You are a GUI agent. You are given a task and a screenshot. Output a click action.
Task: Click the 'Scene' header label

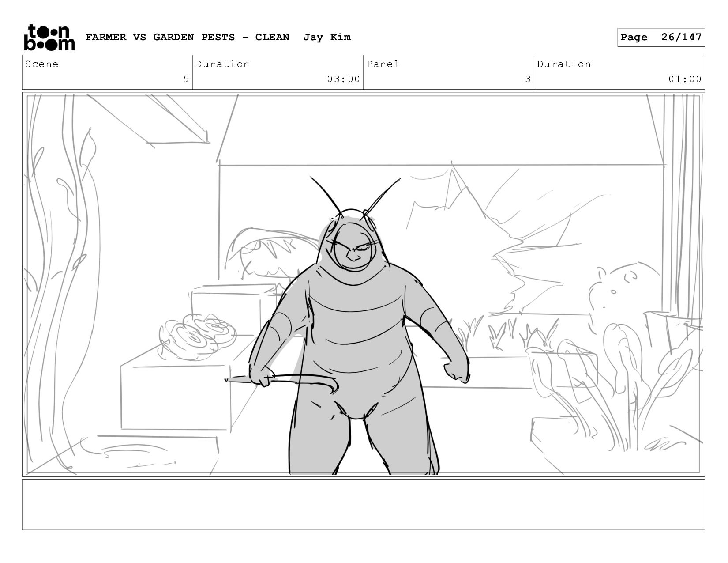41,64
